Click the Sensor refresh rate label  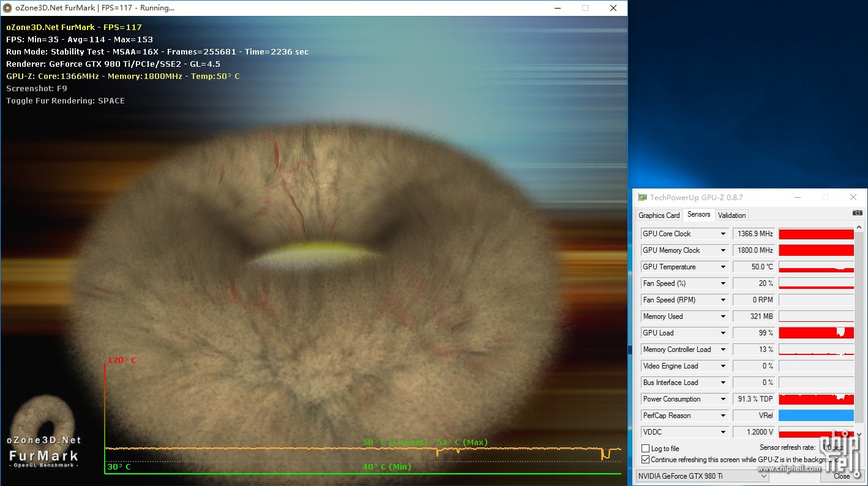tap(787, 448)
